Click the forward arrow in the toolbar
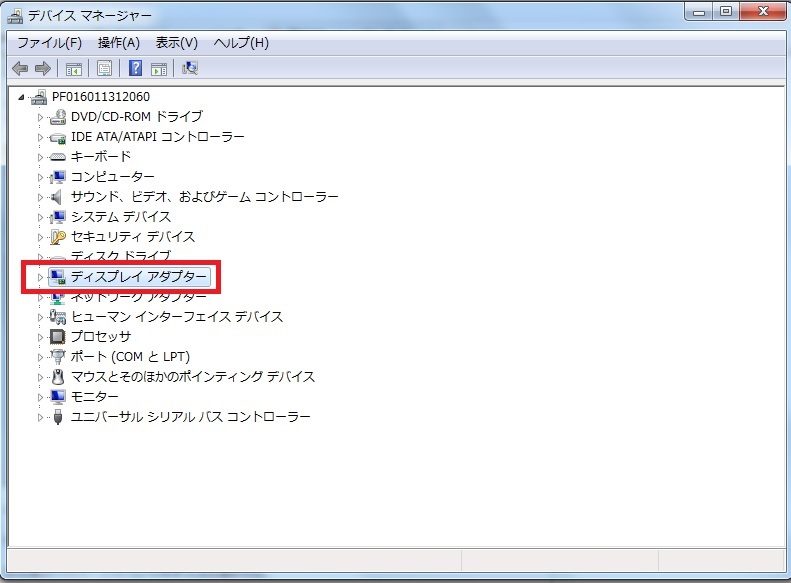This screenshot has width=791, height=583. pyautogui.click(x=42, y=68)
